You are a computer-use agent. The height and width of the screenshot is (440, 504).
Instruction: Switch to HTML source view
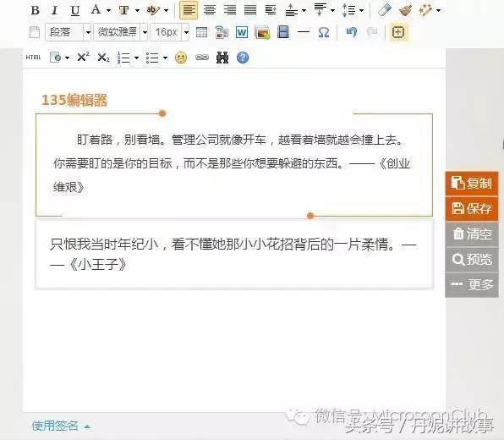click(34, 58)
